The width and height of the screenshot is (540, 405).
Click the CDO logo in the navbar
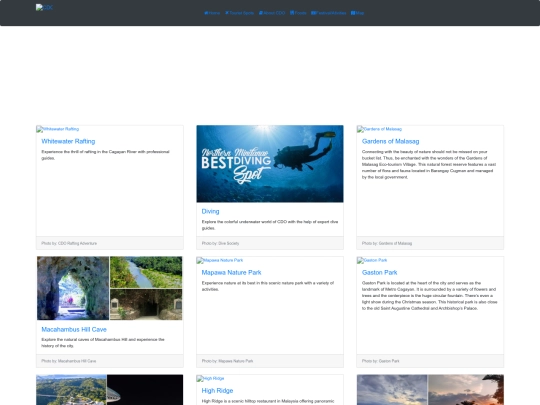coord(44,7)
